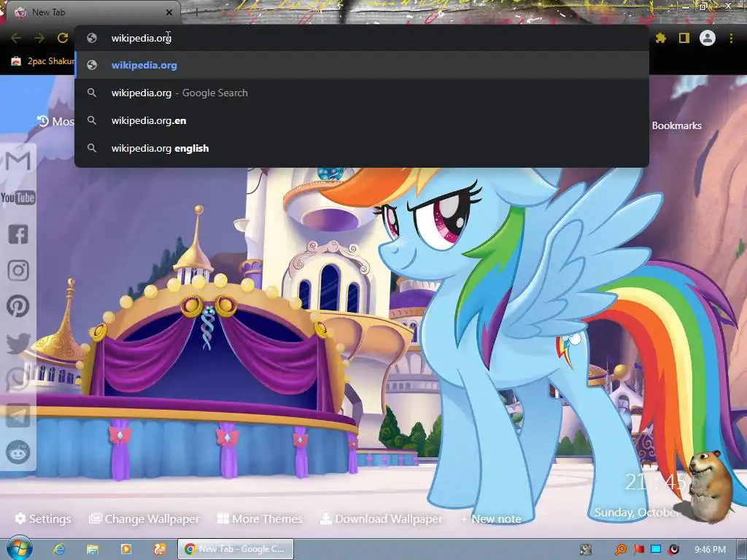Open the WhatsApp sidebar shortcut
The image size is (747, 560).
[x=18, y=379]
